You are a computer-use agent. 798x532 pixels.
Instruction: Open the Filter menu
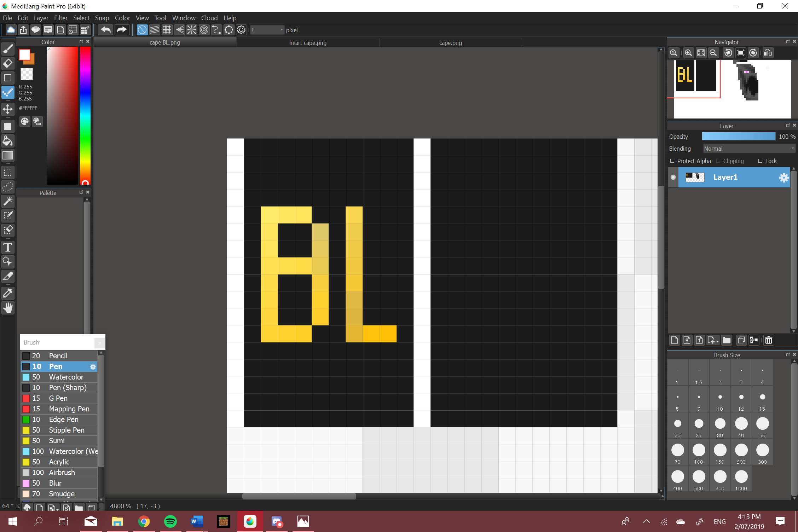tap(61, 18)
